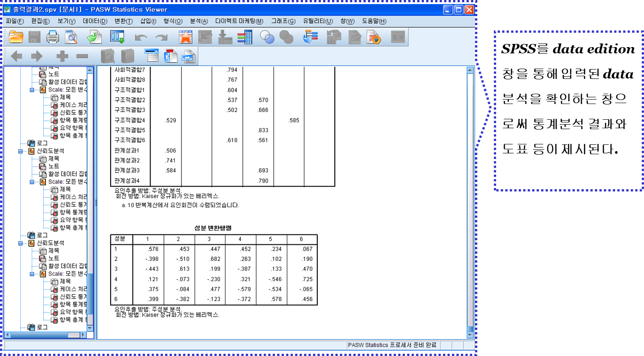Click the outline pane's horizontal scrollbar right arrow
The width and height of the screenshot is (644, 356).
tap(82, 335)
